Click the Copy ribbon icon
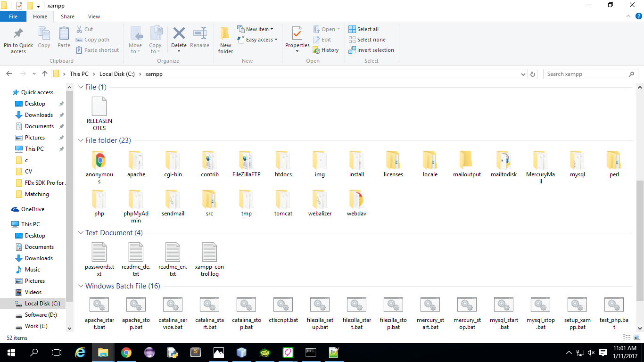The image size is (644, 362). point(44,33)
